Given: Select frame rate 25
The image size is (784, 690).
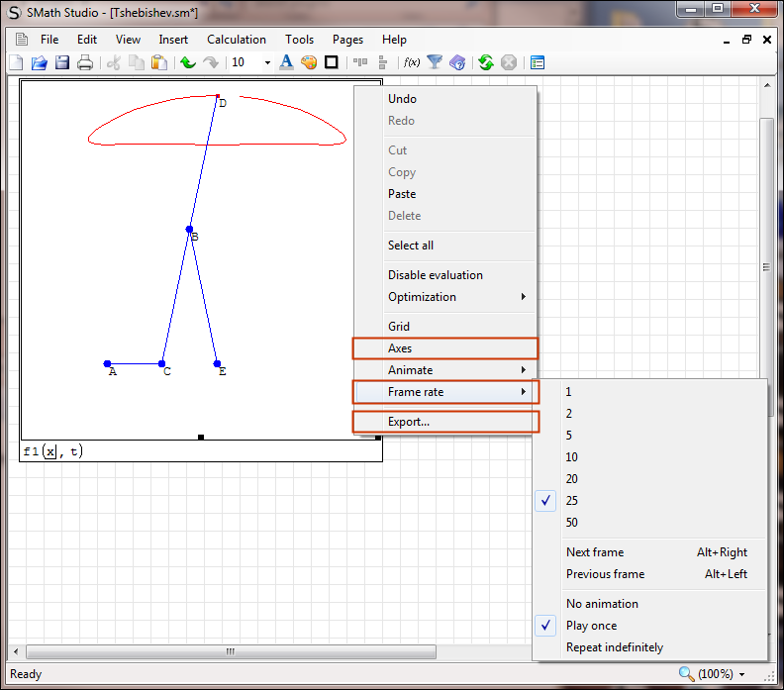Looking at the screenshot, I should [572, 501].
